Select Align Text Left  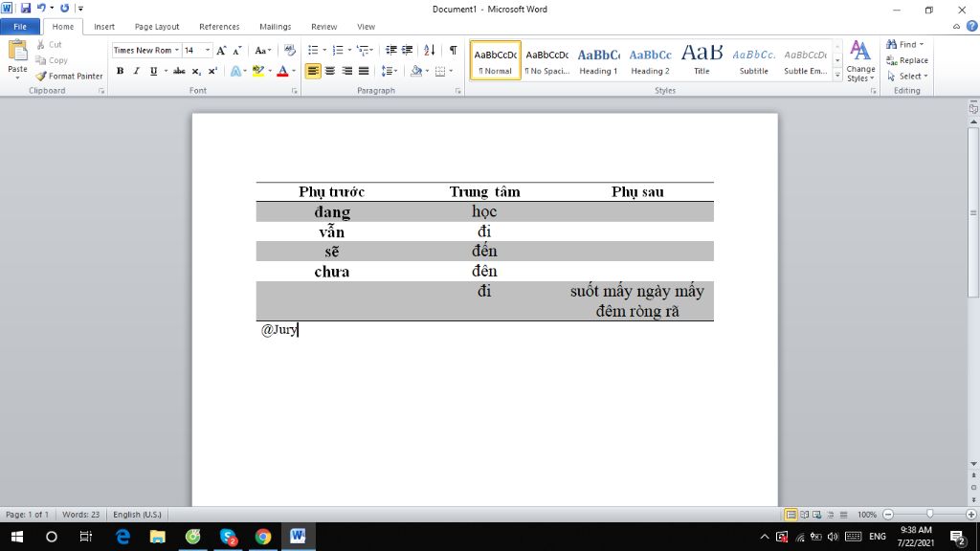coord(313,71)
